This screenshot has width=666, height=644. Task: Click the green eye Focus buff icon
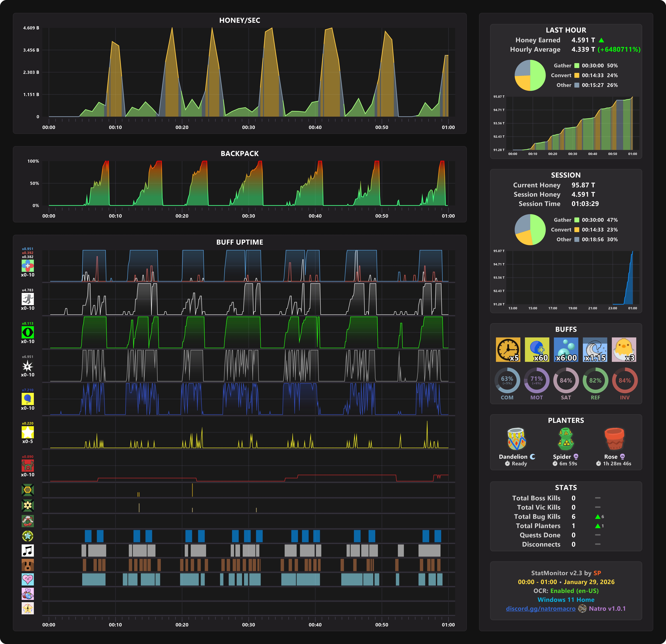28,332
